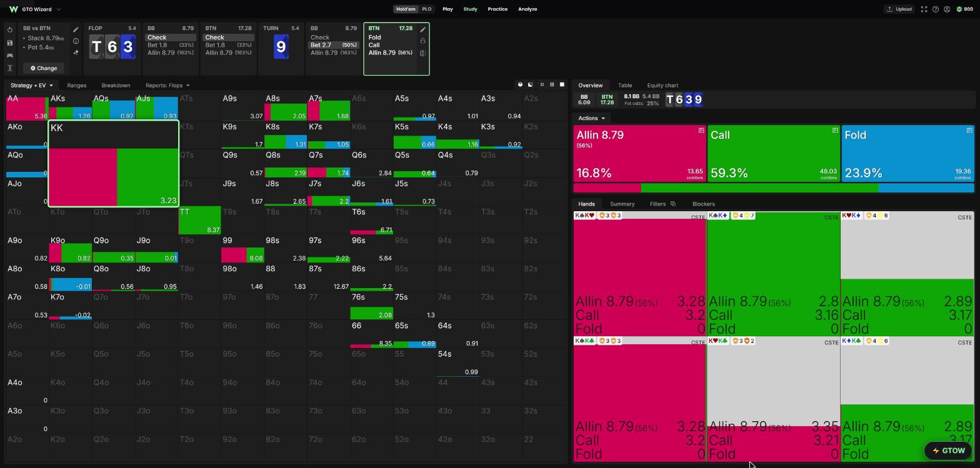Select Bet 2.7 (50%) in the BB turn card
This screenshot has height=468, width=980.
coord(334,45)
